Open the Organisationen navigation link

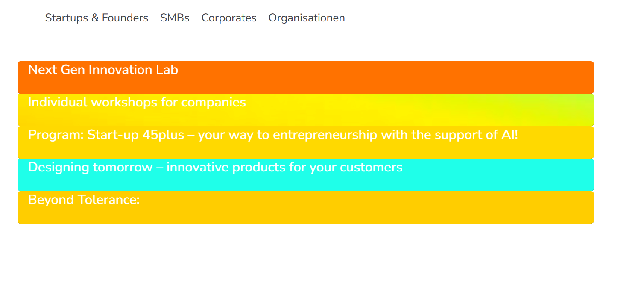click(x=307, y=18)
